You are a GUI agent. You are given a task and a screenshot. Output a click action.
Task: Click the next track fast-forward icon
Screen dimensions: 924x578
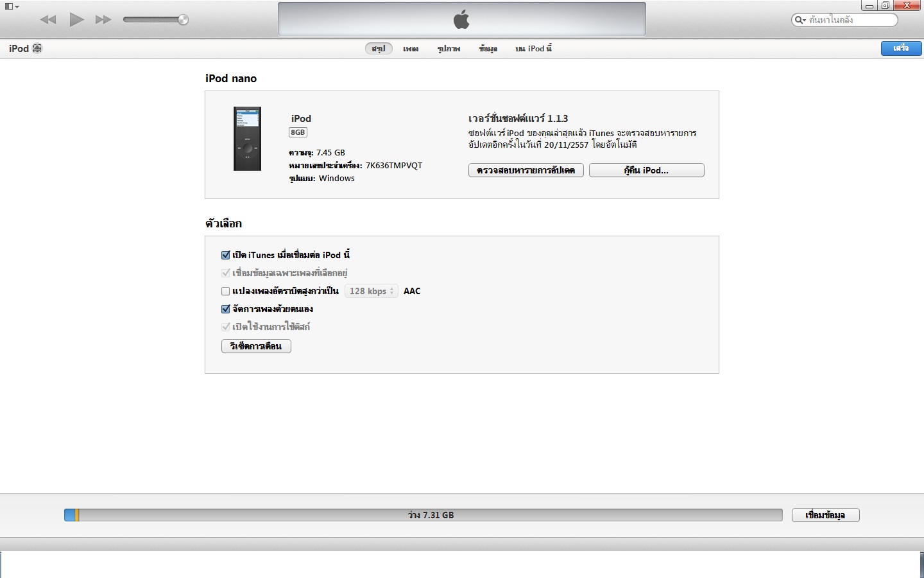point(103,20)
